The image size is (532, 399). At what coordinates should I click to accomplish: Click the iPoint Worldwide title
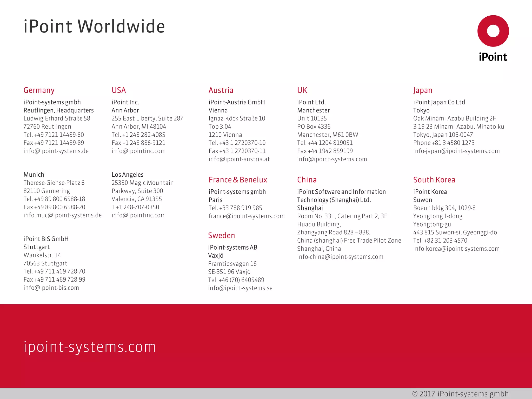pos(94,26)
